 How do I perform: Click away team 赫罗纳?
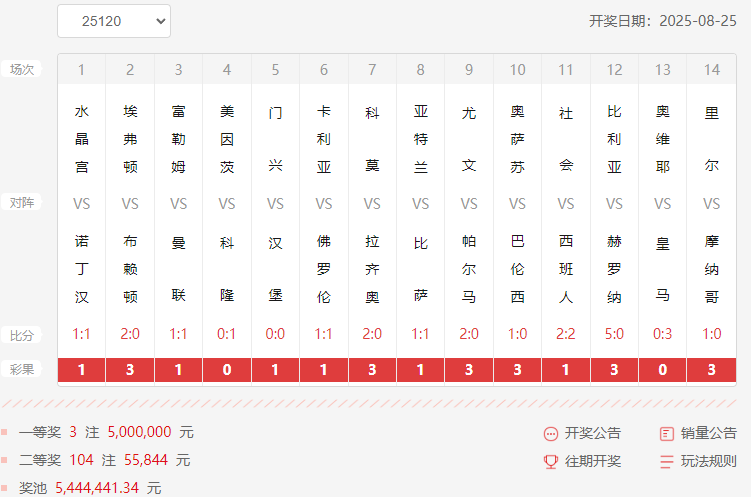(x=614, y=269)
